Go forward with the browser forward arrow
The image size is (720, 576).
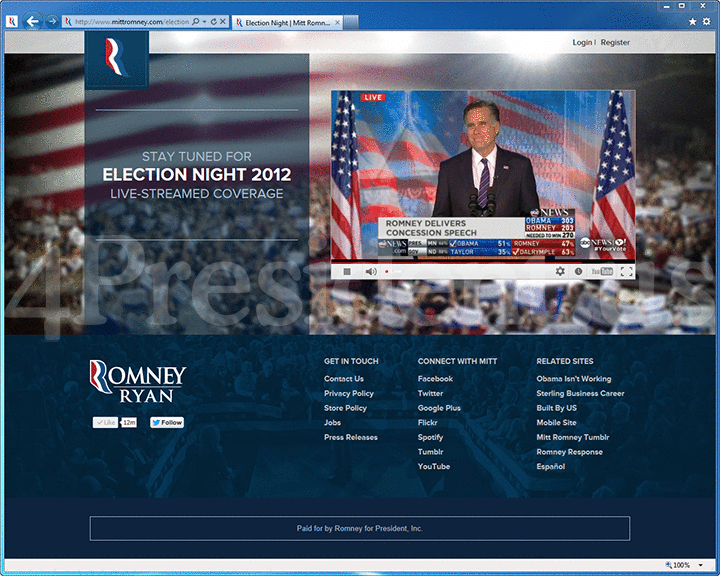(52, 21)
